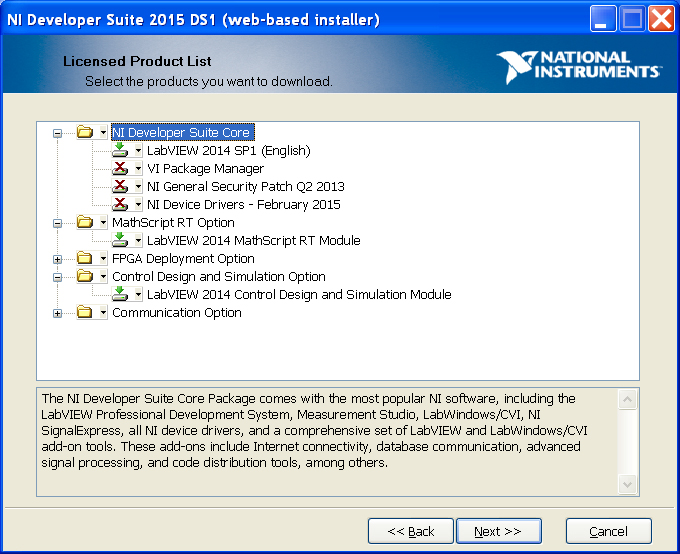Click the red X icon for NI General Security Patch
The image size is (680, 554).
[x=120, y=187]
